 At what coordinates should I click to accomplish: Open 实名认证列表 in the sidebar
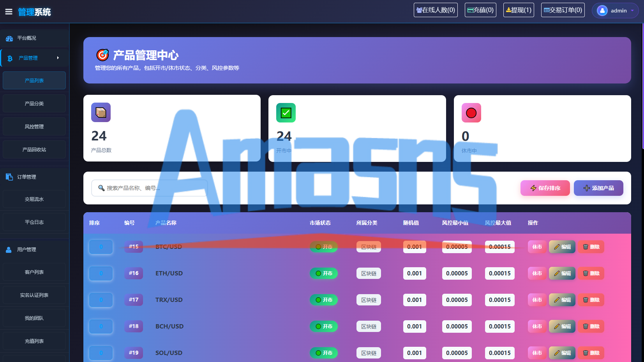coord(34,295)
